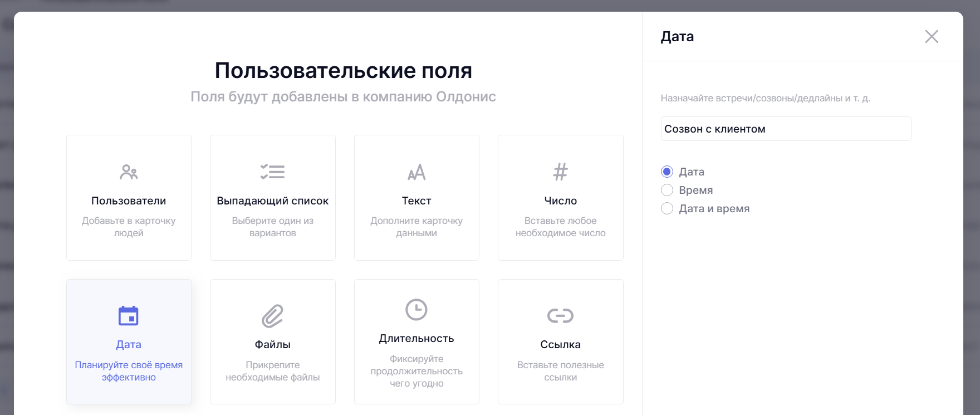Click the Number hash icon
This screenshot has width=980, height=415.
tap(560, 172)
